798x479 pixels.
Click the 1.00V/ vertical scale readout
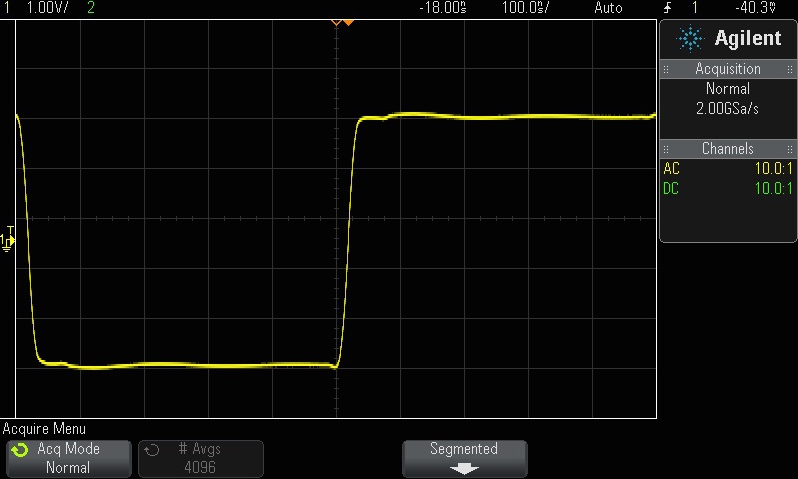(46, 7)
